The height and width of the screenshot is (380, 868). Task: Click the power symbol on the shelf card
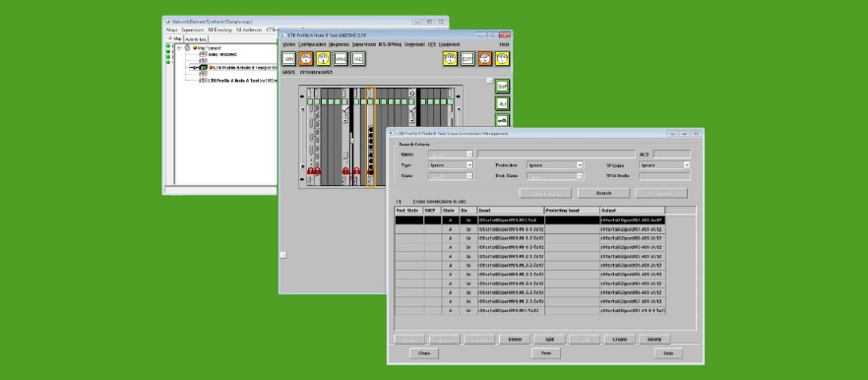click(x=411, y=94)
